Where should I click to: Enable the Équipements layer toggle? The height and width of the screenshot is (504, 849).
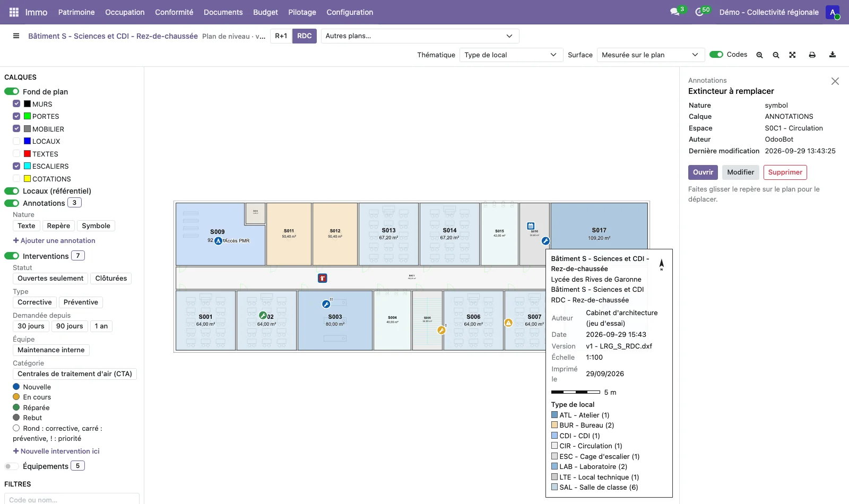(x=11, y=466)
